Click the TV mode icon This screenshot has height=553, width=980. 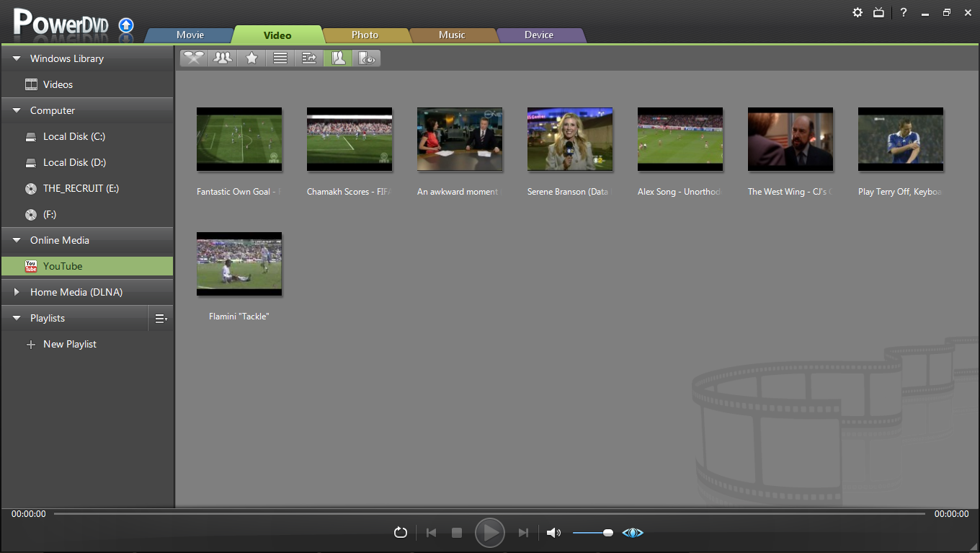[878, 12]
